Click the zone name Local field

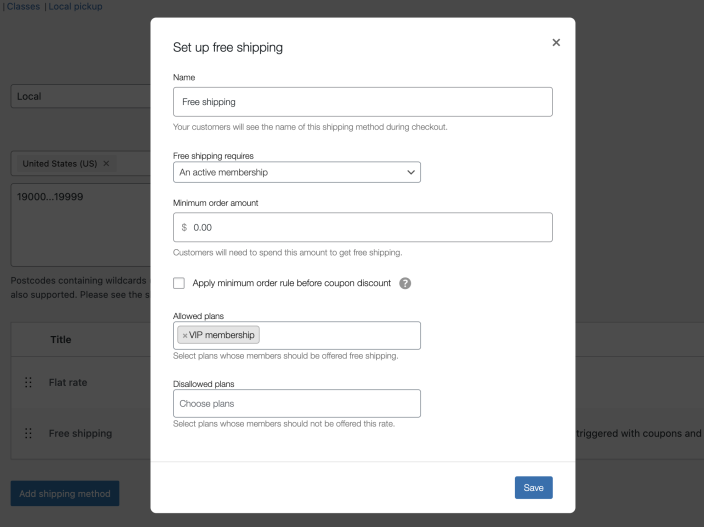tap(80, 97)
